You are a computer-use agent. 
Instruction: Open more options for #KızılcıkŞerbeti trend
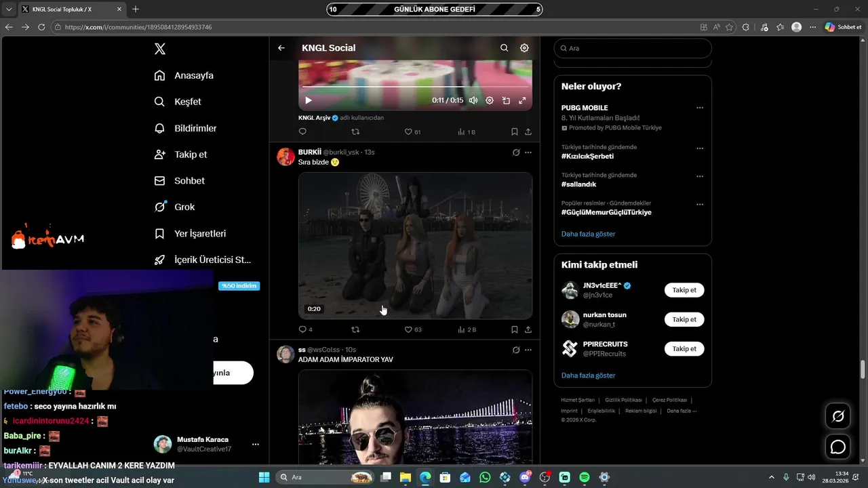point(700,148)
